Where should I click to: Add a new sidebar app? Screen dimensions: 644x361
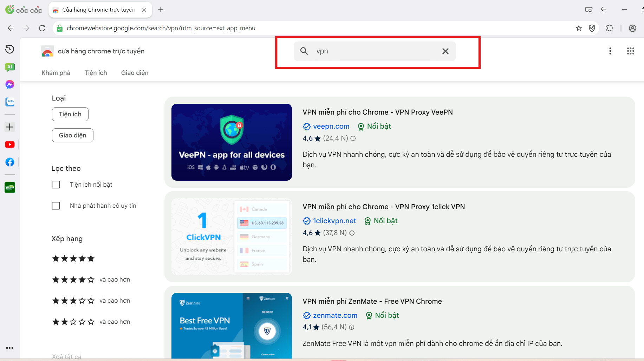point(10,127)
